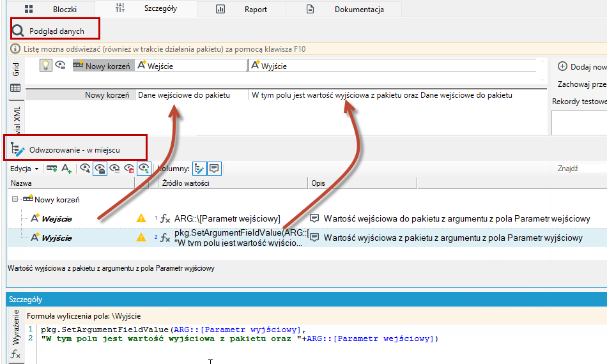Toggle the eye with green arrows icon

tap(144, 169)
